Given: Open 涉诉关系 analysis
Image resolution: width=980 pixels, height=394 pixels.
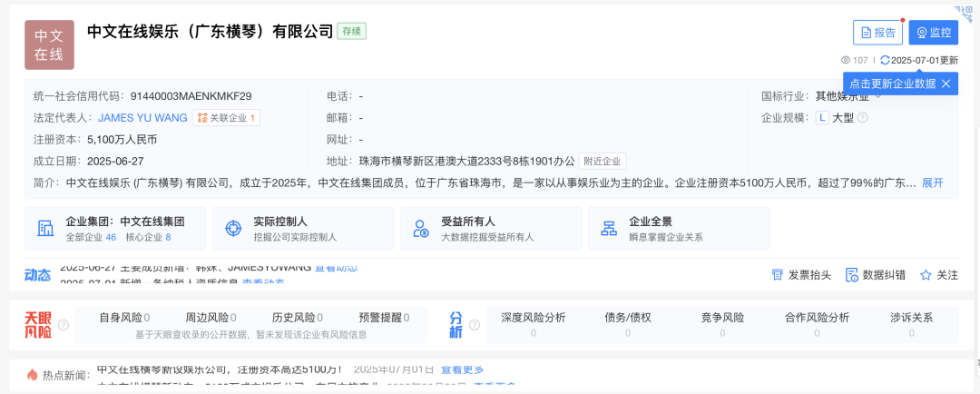Looking at the screenshot, I should pos(911,324).
